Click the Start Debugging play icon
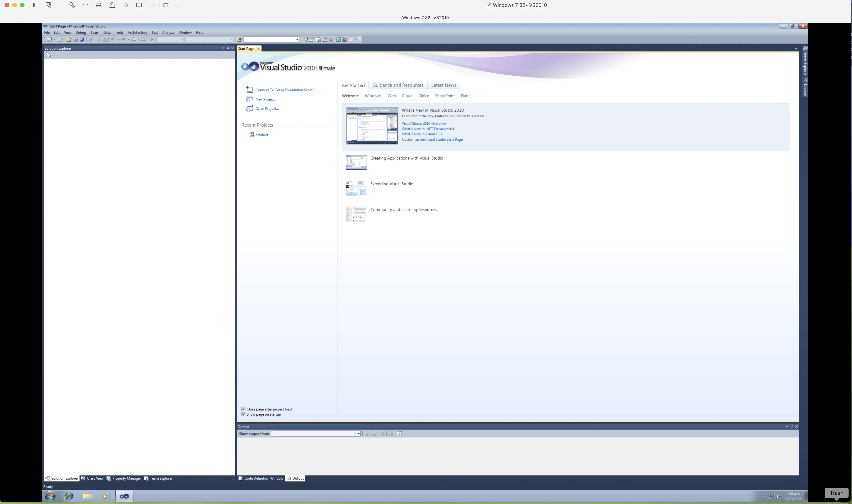The image size is (852, 504). pos(152,39)
